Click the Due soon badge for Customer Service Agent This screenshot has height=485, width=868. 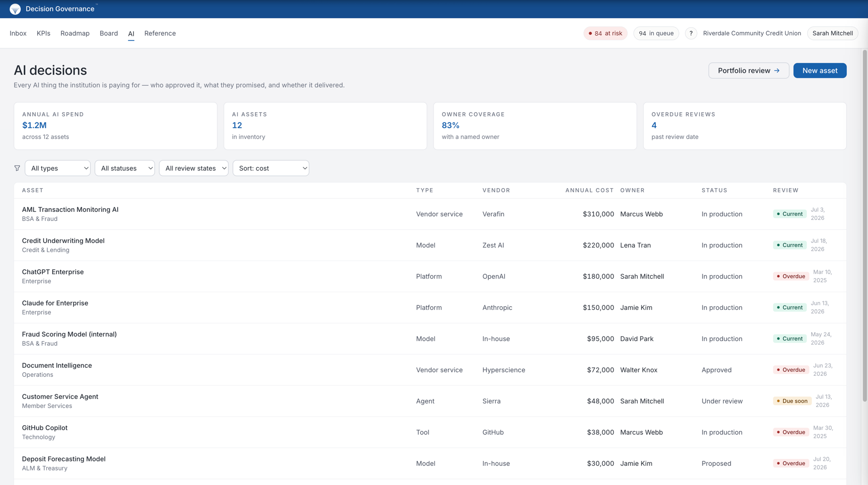point(792,401)
